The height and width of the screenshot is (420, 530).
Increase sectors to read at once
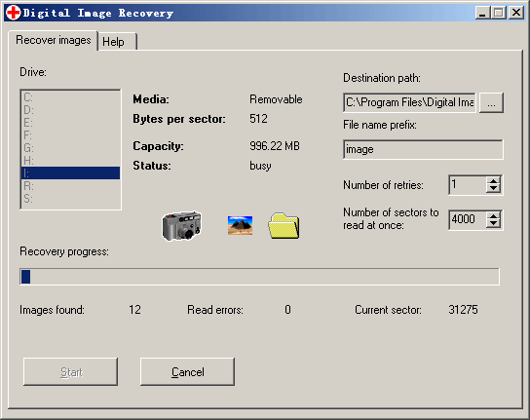494,215
